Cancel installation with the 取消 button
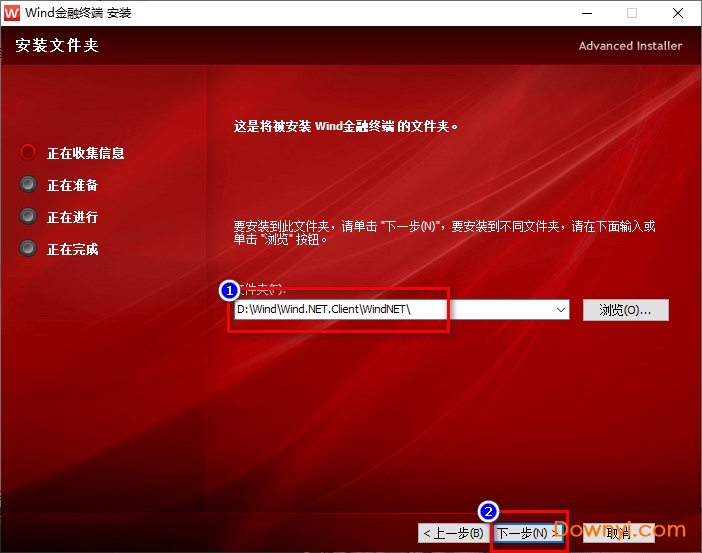 point(620,533)
